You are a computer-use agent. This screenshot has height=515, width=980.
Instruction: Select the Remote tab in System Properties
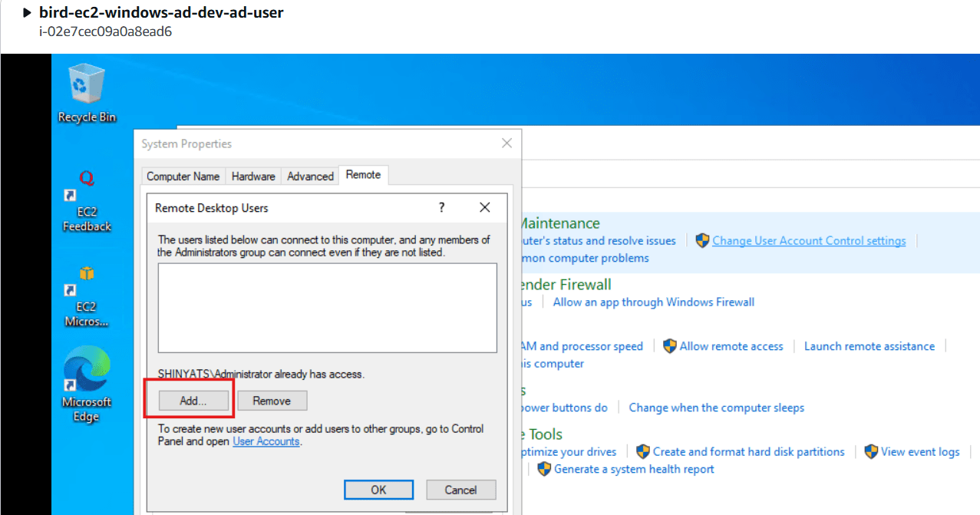tap(364, 175)
